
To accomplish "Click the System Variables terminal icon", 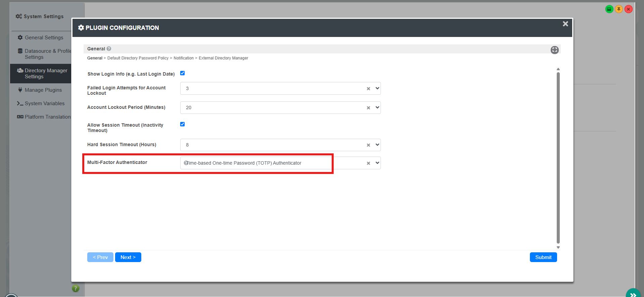I will (x=20, y=103).
